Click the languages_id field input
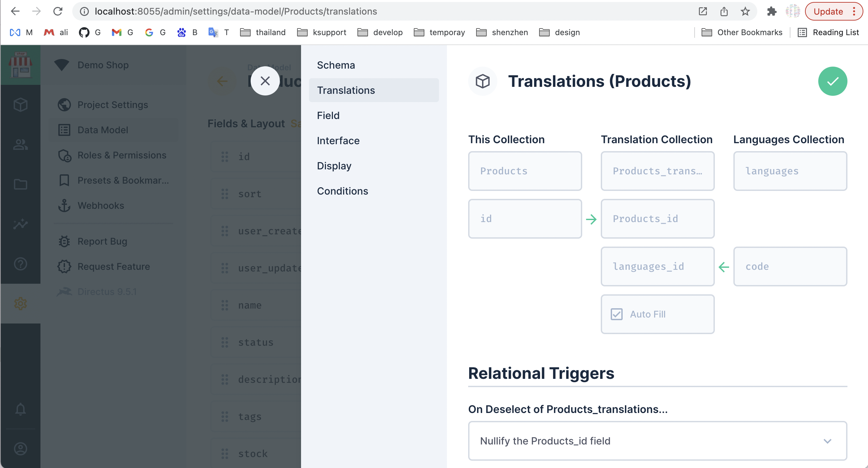Viewport: 868px width, 468px height. tap(657, 266)
